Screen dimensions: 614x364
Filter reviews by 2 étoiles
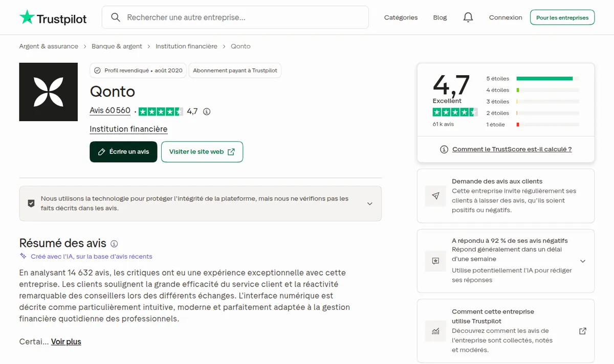click(533, 113)
